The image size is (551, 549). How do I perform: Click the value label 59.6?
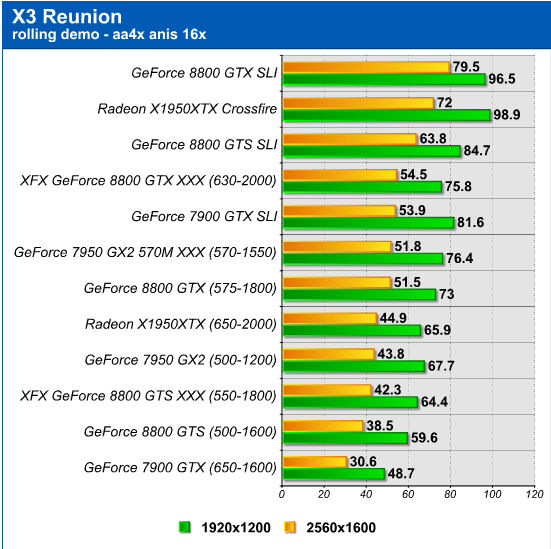(424, 438)
